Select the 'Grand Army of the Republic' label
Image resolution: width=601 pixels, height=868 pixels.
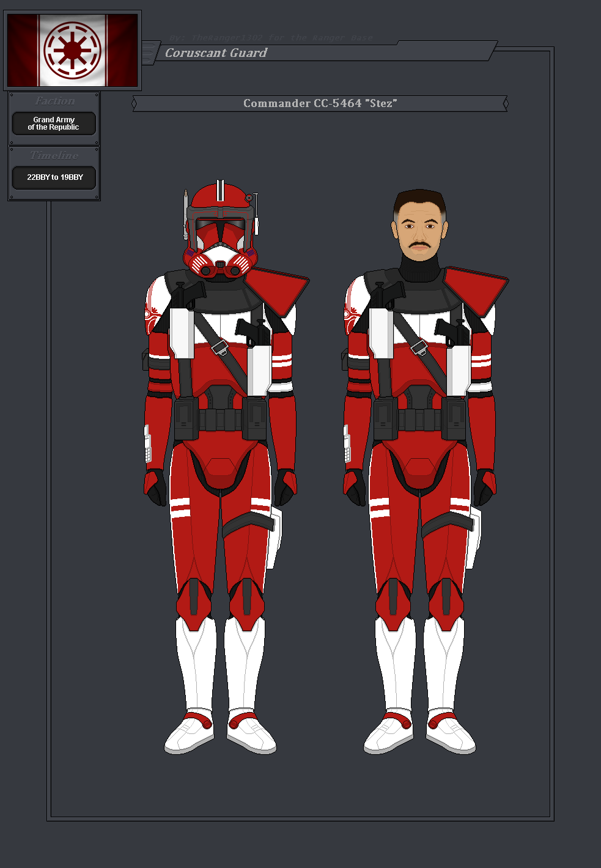tap(54, 124)
